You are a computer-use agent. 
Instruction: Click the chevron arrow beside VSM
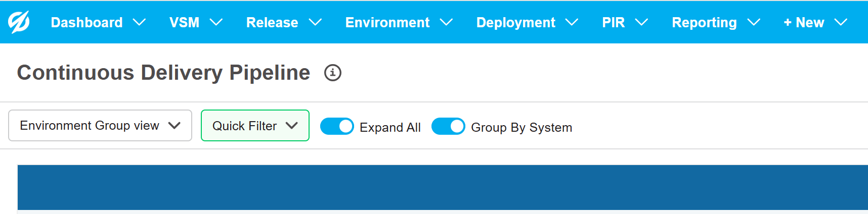coord(216,23)
